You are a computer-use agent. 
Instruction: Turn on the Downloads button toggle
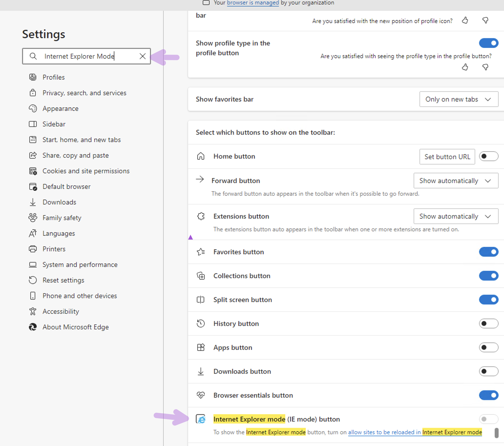[489, 371]
